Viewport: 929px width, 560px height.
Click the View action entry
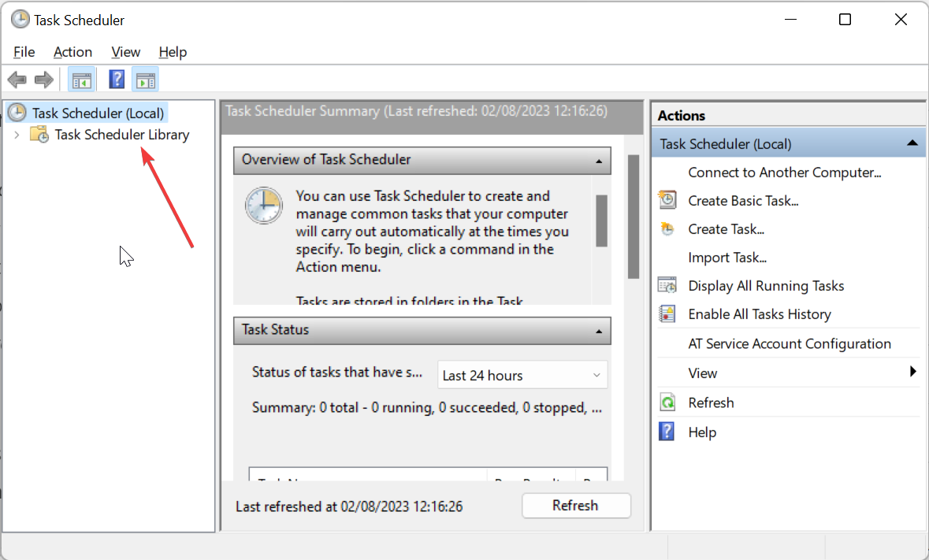tap(702, 373)
